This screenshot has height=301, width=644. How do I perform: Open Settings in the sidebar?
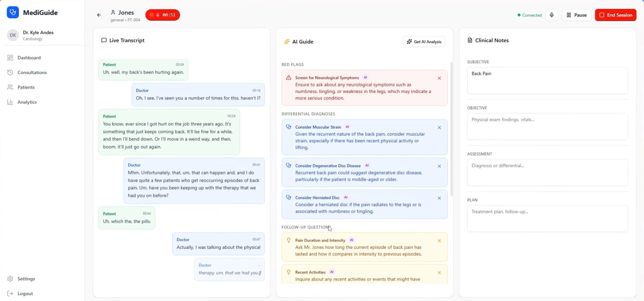tap(26, 279)
